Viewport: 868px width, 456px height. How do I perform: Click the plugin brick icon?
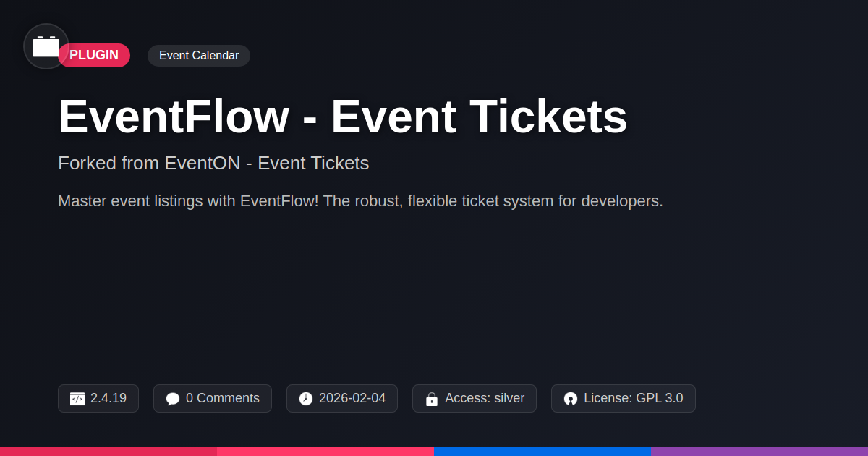coord(46,46)
